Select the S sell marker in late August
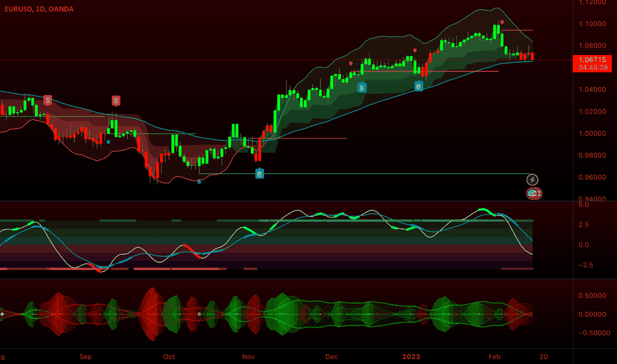Viewport: 617px width, 364px height. coord(48,100)
